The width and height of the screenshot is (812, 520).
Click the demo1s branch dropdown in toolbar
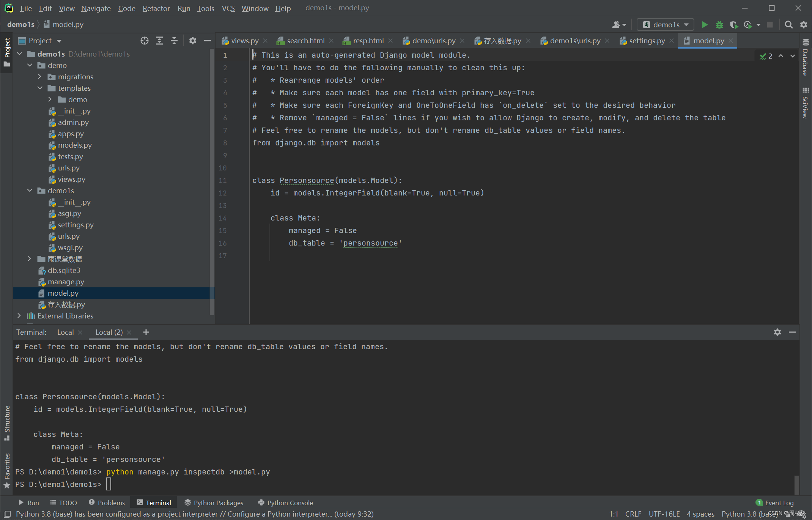(x=664, y=24)
